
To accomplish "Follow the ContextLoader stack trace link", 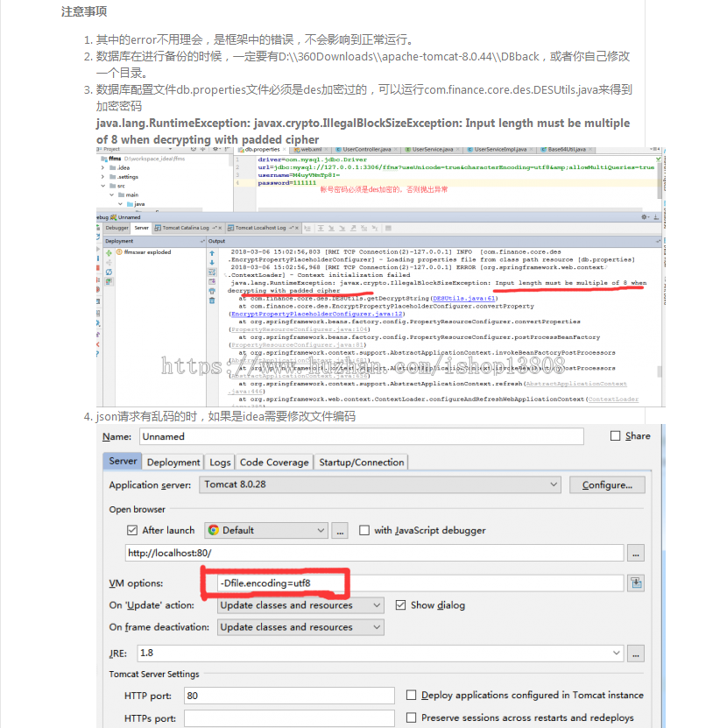I will pos(613,399).
